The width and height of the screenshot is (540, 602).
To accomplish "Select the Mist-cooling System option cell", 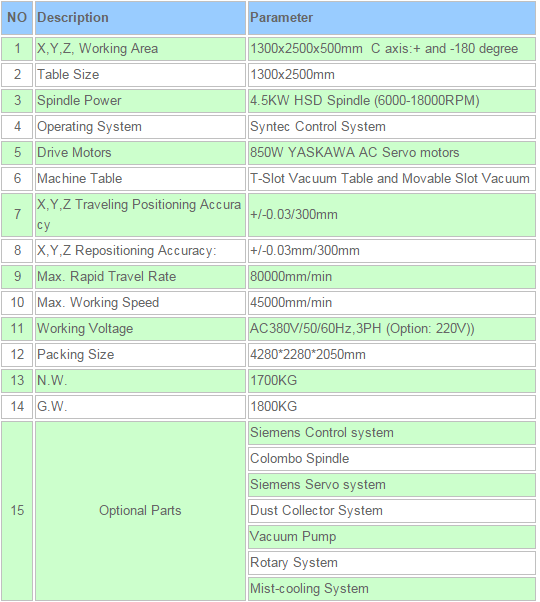I will 391,589.
